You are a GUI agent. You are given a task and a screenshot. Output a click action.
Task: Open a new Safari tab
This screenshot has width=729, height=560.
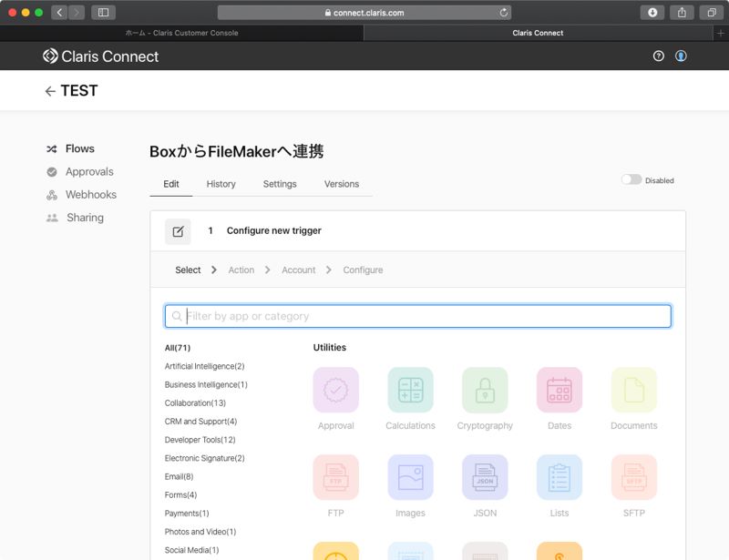[720, 33]
